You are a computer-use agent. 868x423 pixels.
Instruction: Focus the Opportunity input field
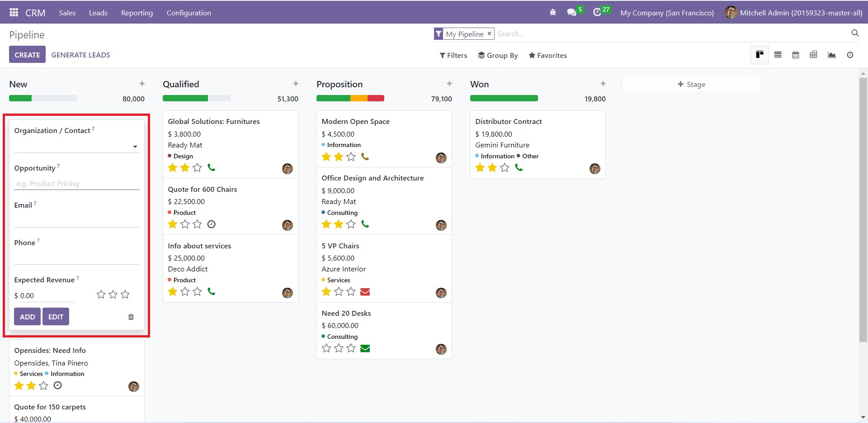point(77,183)
